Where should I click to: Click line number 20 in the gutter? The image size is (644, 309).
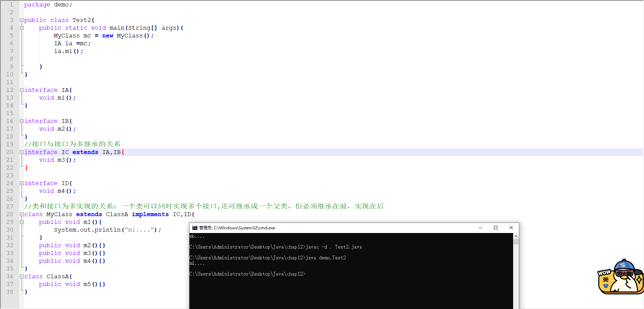[10, 152]
